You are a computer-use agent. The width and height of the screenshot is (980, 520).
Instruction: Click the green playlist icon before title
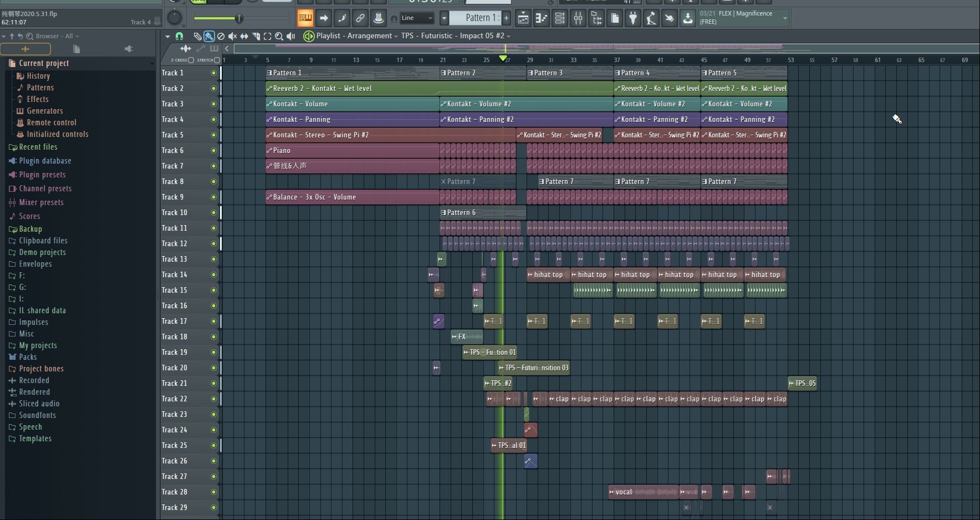click(x=309, y=36)
